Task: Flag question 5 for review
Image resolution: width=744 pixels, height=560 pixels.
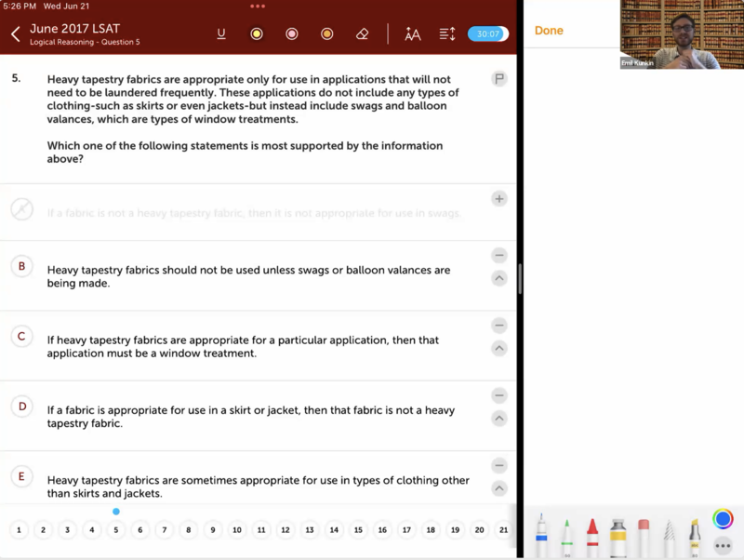Action: click(499, 79)
